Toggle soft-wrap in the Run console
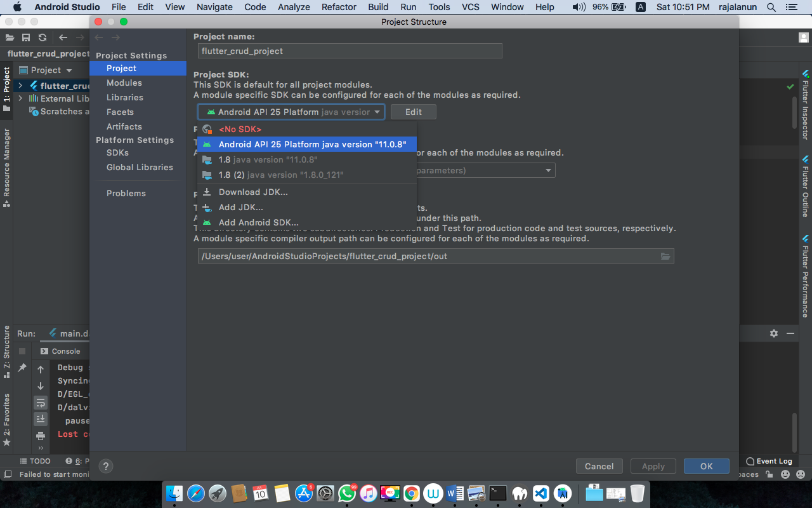Viewport: 812px width, 508px height. pos(41,403)
